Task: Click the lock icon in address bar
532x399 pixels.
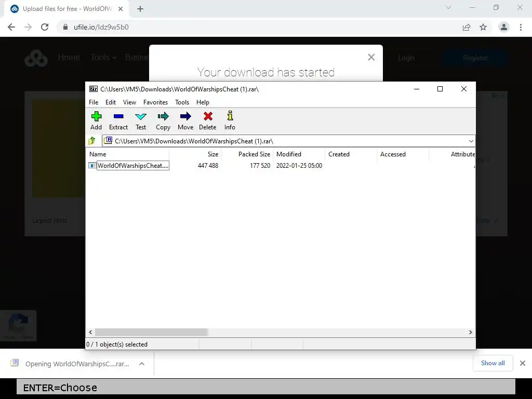Action: coord(65,27)
